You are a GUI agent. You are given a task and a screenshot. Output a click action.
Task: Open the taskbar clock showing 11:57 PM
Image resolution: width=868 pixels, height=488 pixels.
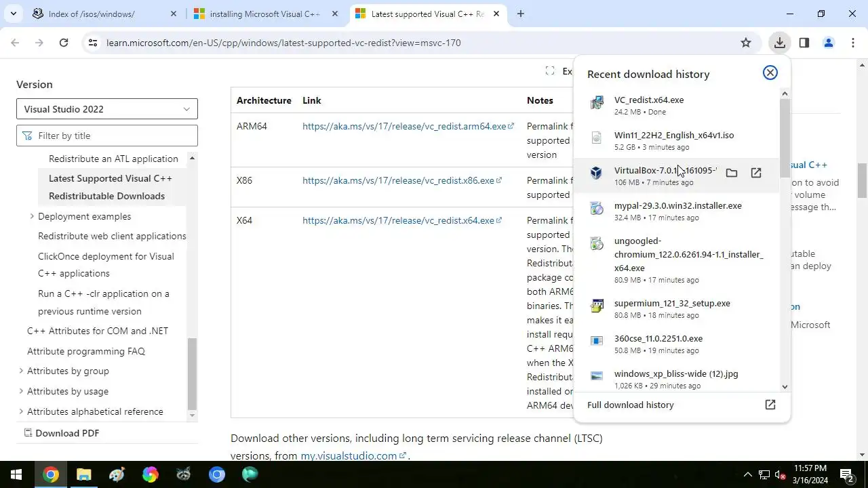click(x=810, y=474)
